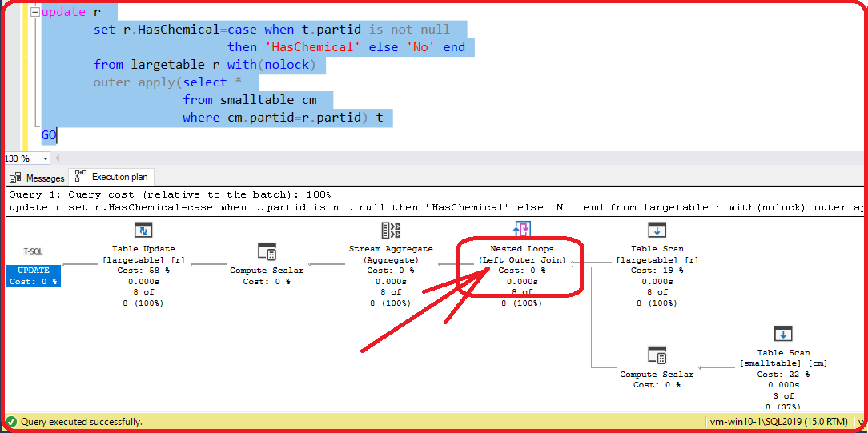This screenshot has width=868, height=433.
Task: Click the Compute Scalar icon beside smalltable scan
Action: [x=657, y=355]
